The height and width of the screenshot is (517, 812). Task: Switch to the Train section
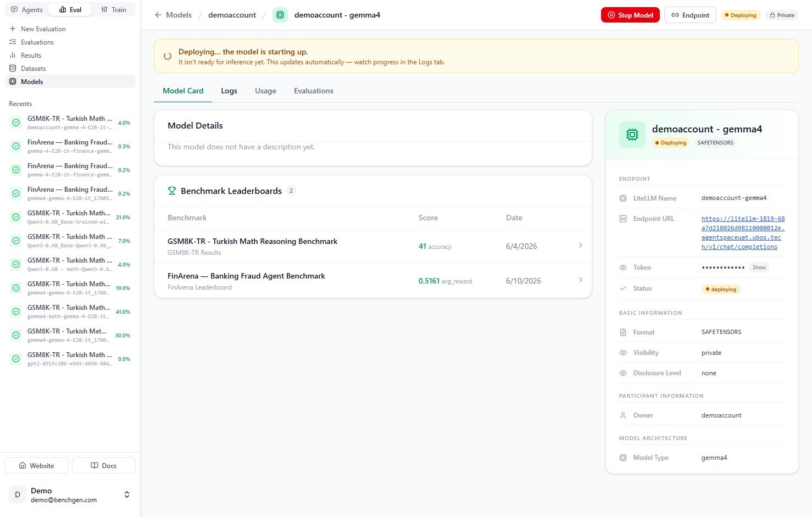(x=114, y=10)
